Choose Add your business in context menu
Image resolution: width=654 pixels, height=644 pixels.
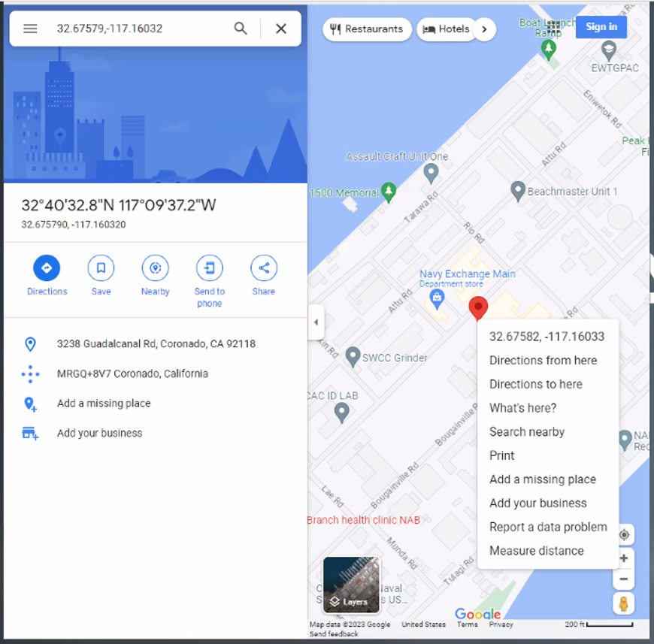coord(538,503)
